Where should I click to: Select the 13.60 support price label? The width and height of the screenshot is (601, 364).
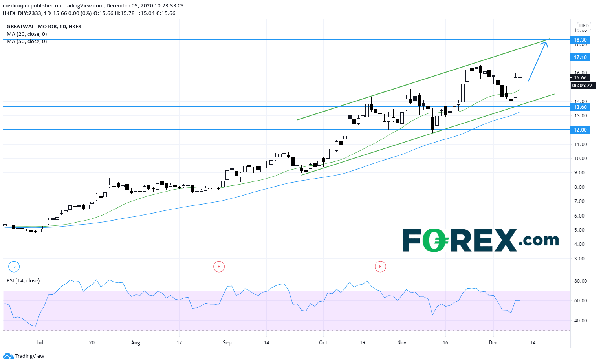coord(580,107)
